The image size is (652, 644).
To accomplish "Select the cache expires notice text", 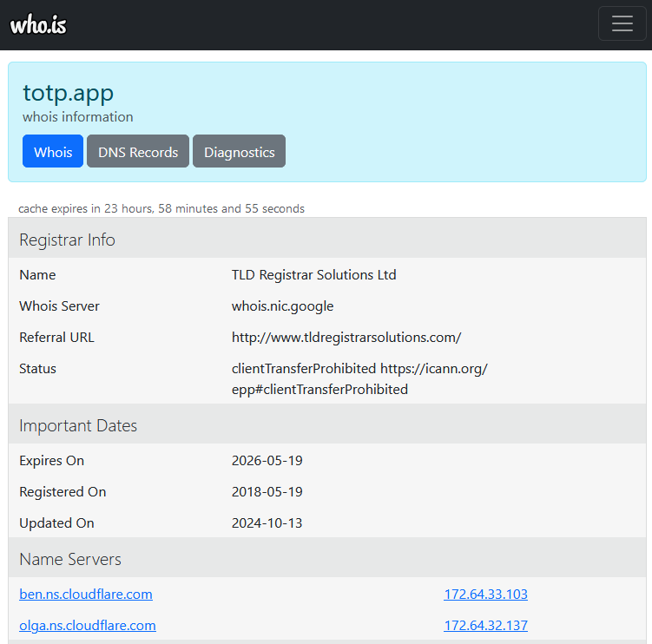I will coord(161,208).
